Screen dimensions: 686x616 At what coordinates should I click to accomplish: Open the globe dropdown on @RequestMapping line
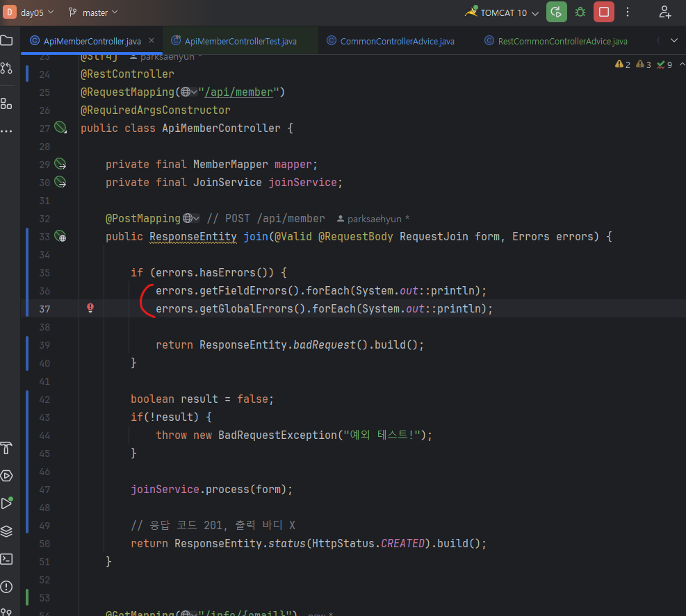click(x=189, y=92)
